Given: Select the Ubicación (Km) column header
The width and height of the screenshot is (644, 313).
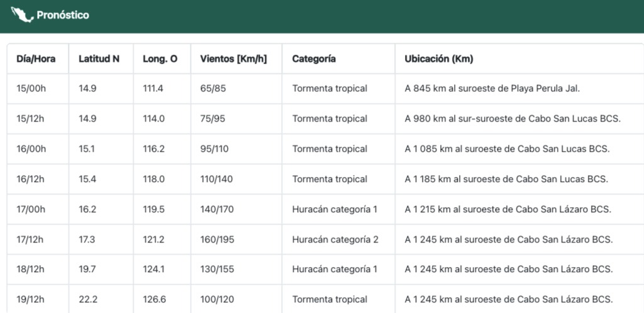Looking at the screenshot, I should pos(439,59).
